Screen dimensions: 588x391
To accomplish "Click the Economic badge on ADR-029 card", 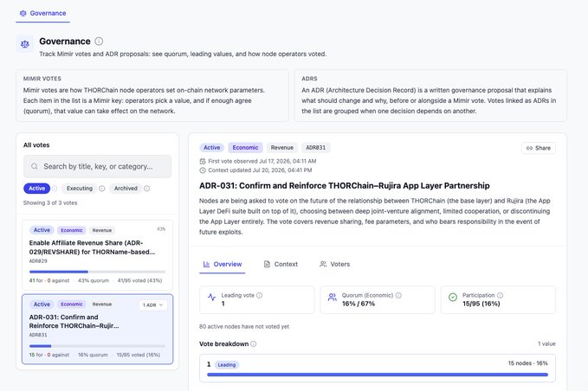I will click(x=72, y=230).
